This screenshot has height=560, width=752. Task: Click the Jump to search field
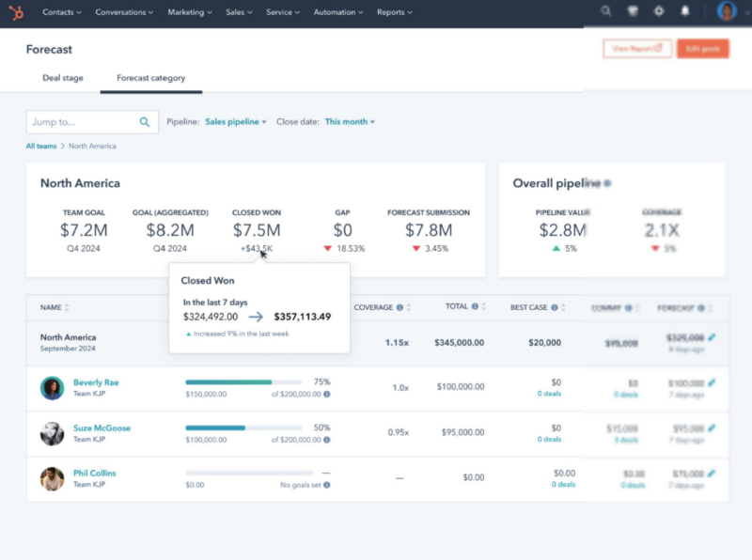pyautogui.click(x=92, y=122)
